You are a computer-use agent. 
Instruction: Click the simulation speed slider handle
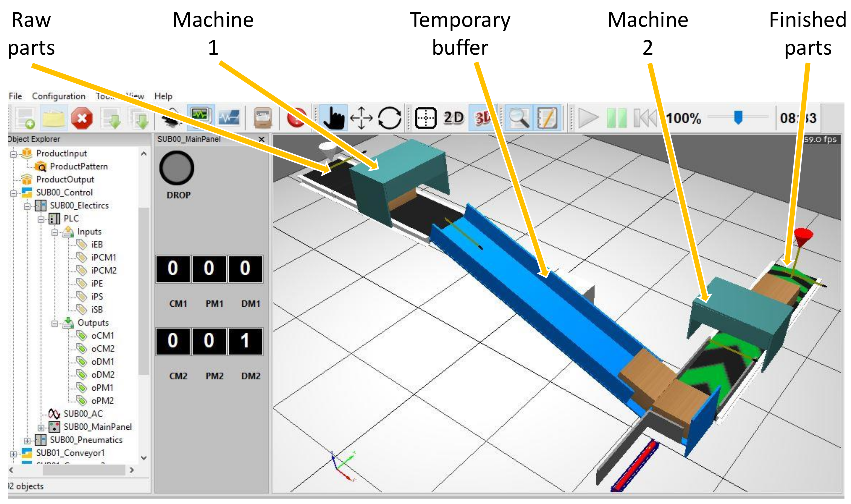pos(738,118)
